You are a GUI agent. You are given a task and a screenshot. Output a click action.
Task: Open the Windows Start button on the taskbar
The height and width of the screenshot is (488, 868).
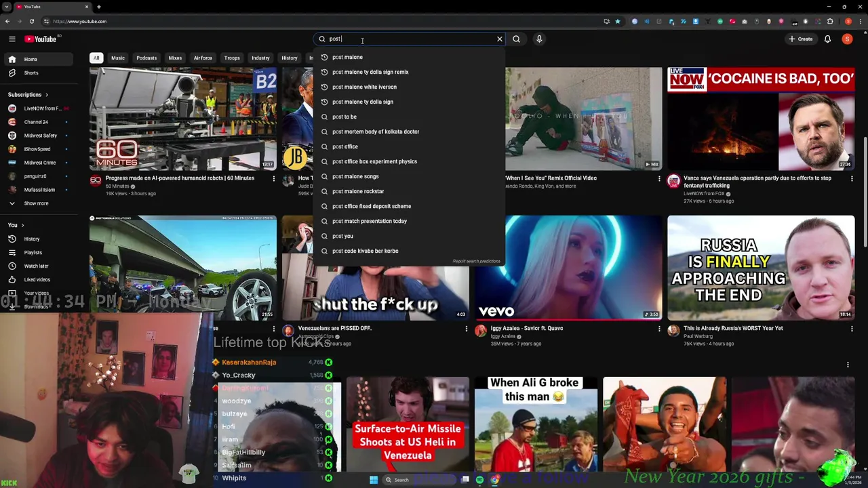click(x=373, y=480)
